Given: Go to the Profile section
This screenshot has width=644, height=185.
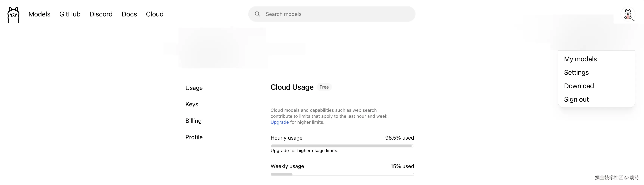Looking at the screenshot, I should point(194,137).
